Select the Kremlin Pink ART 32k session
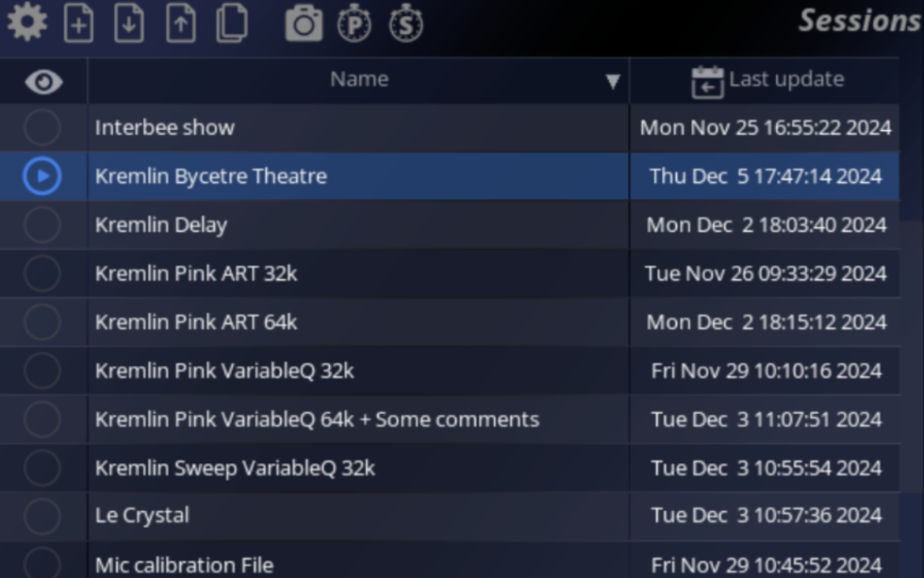This screenshot has height=578, width=924. pyautogui.click(x=196, y=273)
